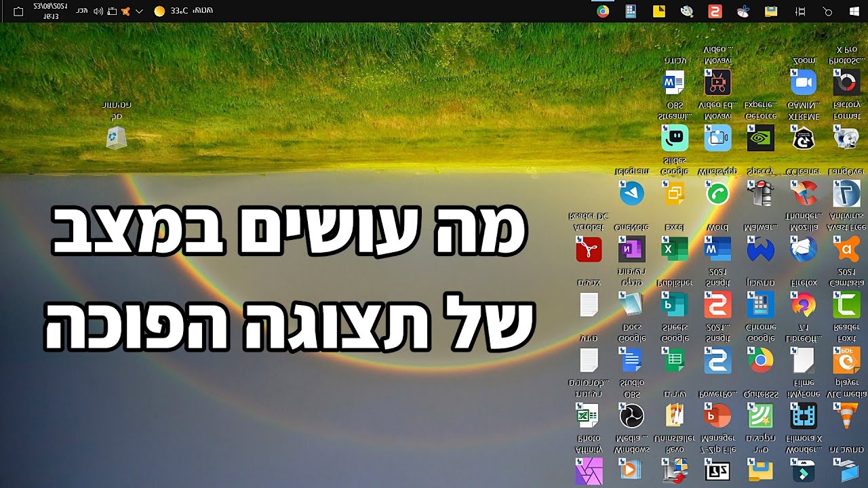Open Task View from the taskbar
This screenshot has width=868, height=488.
coord(800,11)
